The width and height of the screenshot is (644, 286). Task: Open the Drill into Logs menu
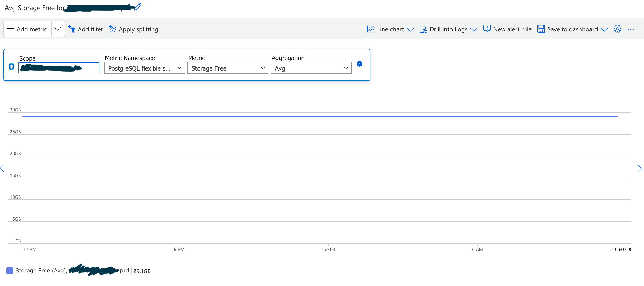click(x=448, y=29)
